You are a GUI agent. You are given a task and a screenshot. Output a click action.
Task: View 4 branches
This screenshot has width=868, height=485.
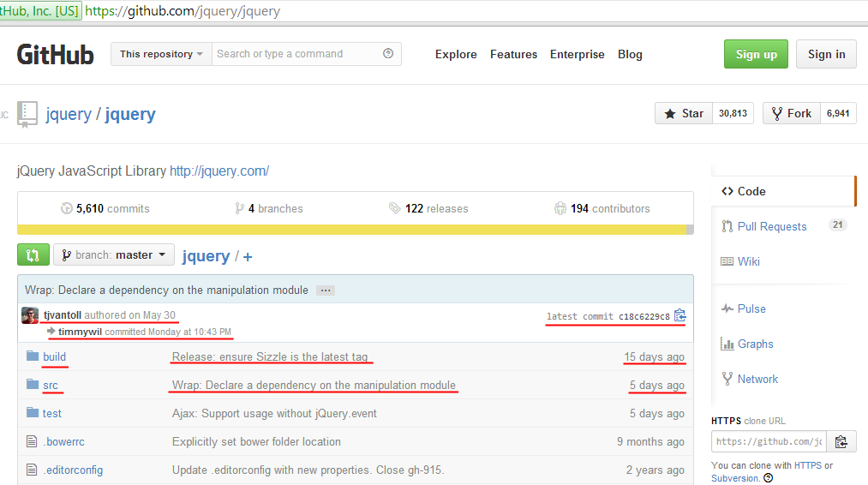[269, 208]
